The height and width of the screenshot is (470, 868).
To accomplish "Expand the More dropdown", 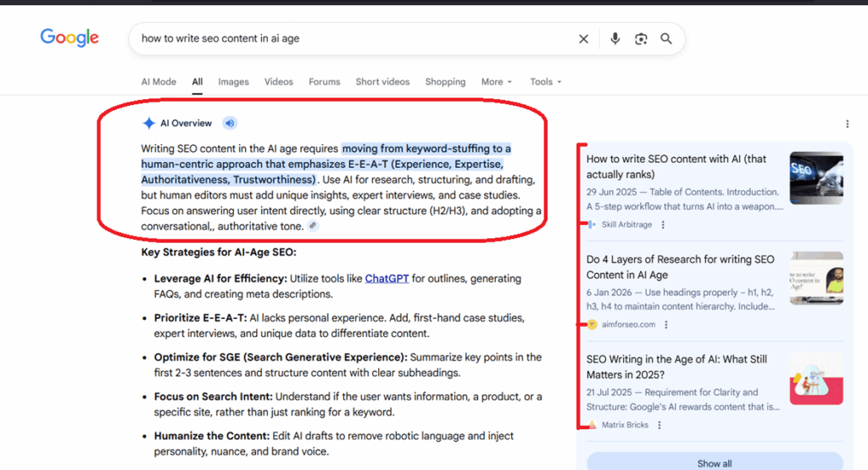I will coord(497,81).
